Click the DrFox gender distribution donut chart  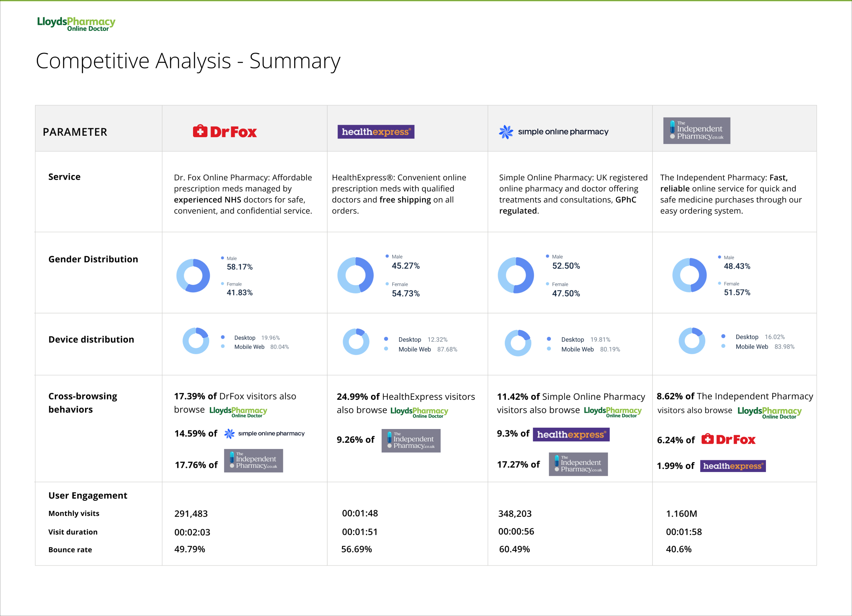[193, 276]
